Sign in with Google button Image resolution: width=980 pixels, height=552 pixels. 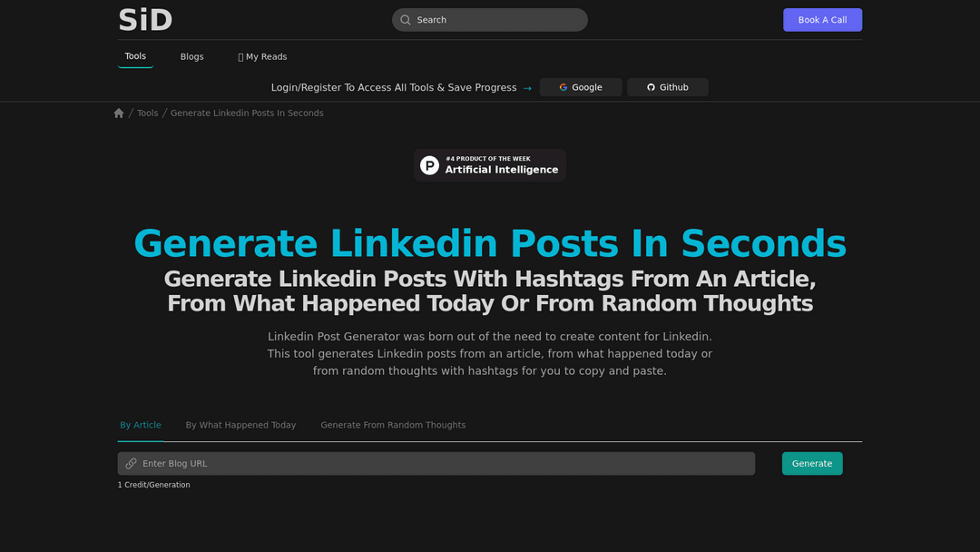point(580,87)
